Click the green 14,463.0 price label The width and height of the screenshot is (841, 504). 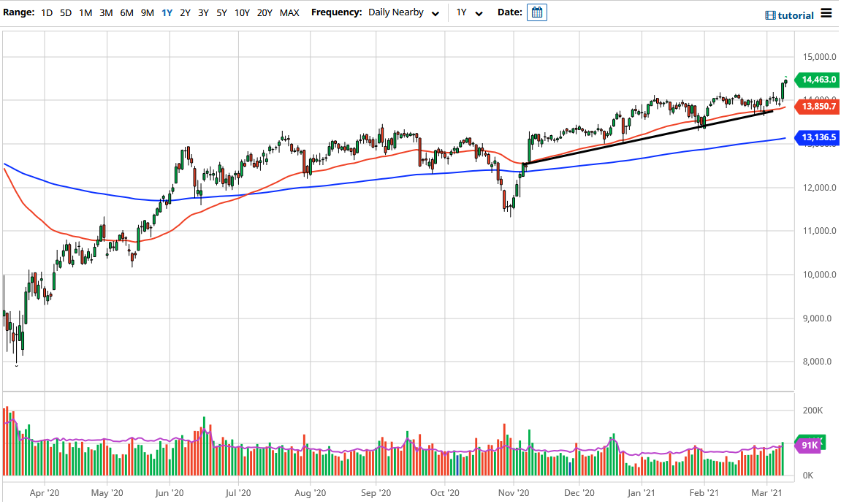coord(818,80)
